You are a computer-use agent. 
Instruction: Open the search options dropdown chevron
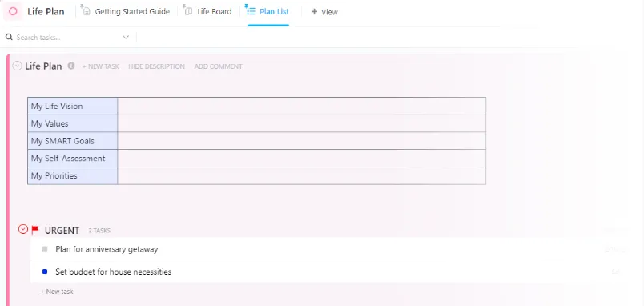(x=126, y=38)
